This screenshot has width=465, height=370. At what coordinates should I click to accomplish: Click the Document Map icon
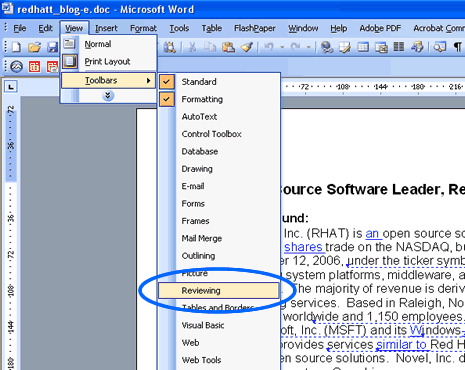pyautogui.click(x=440, y=47)
